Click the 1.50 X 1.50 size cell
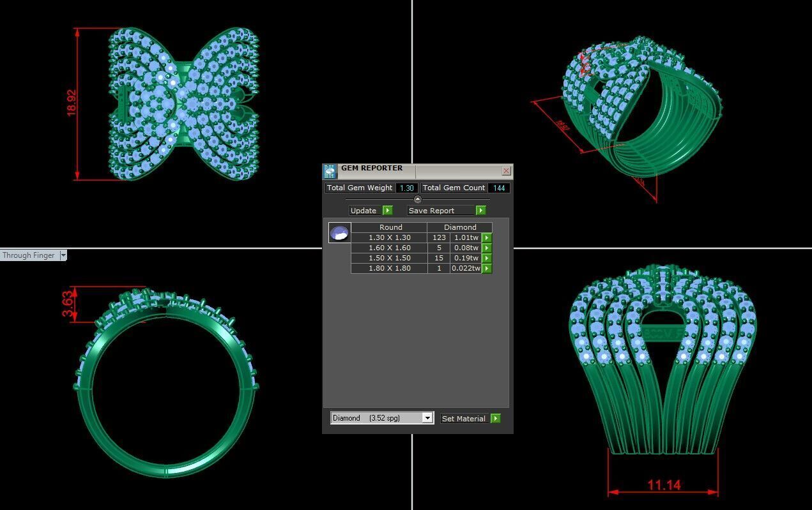The height and width of the screenshot is (510, 812). pos(390,258)
